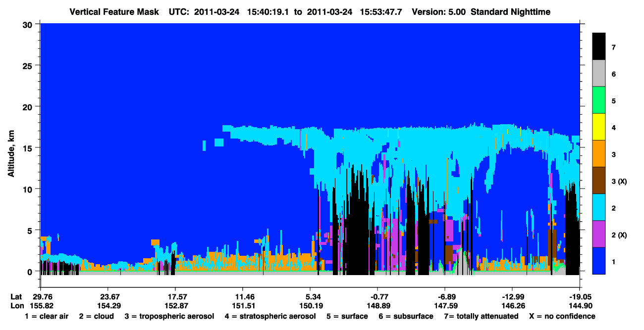Click the colorbar label '3 (X)'

(x=619, y=181)
